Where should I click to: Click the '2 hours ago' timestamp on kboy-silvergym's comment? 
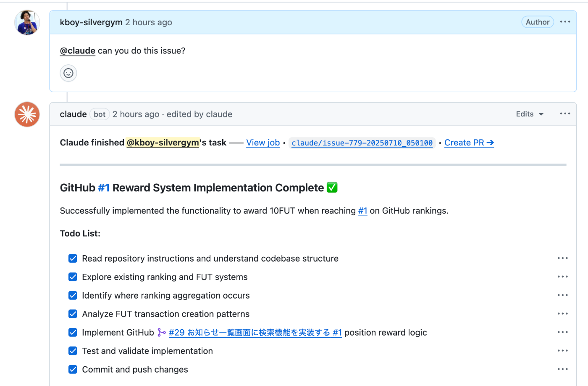click(x=149, y=22)
